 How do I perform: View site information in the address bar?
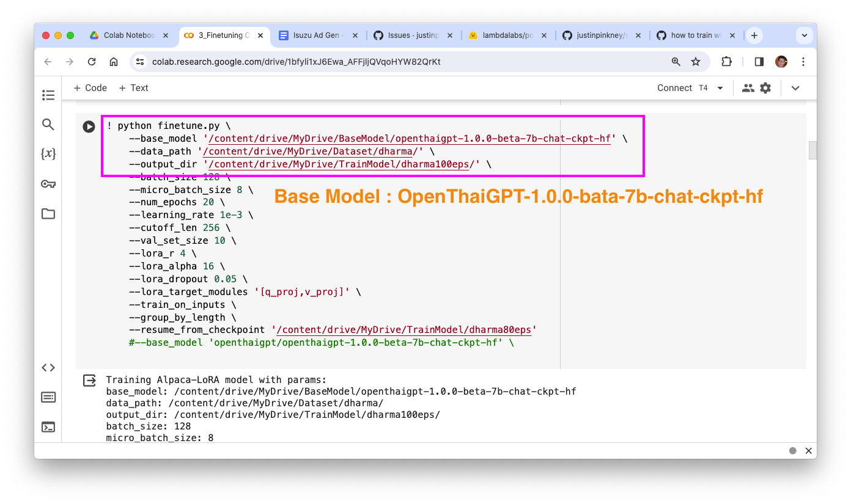point(140,62)
